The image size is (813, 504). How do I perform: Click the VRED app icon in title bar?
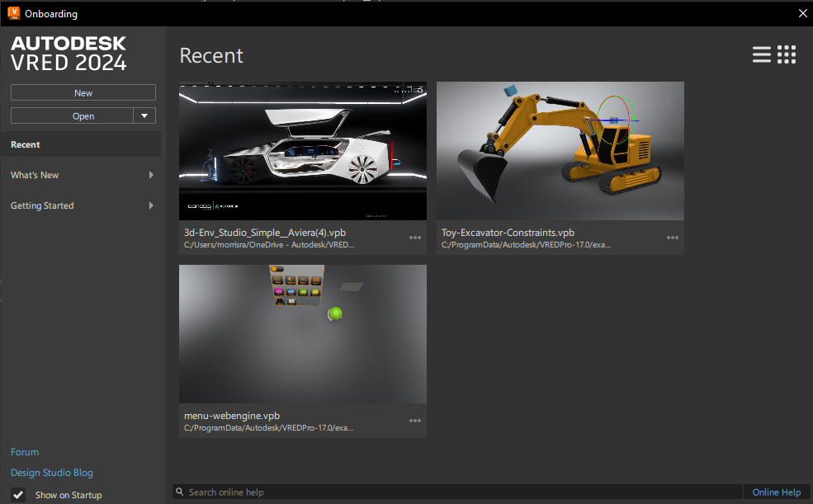13,13
